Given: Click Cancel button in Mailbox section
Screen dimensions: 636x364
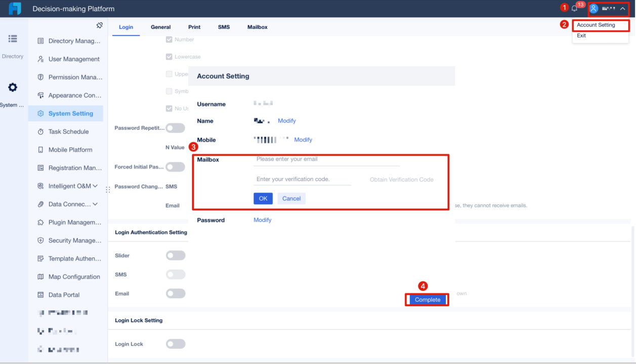Looking at the screenshot, I should click(x=291, y=199).
